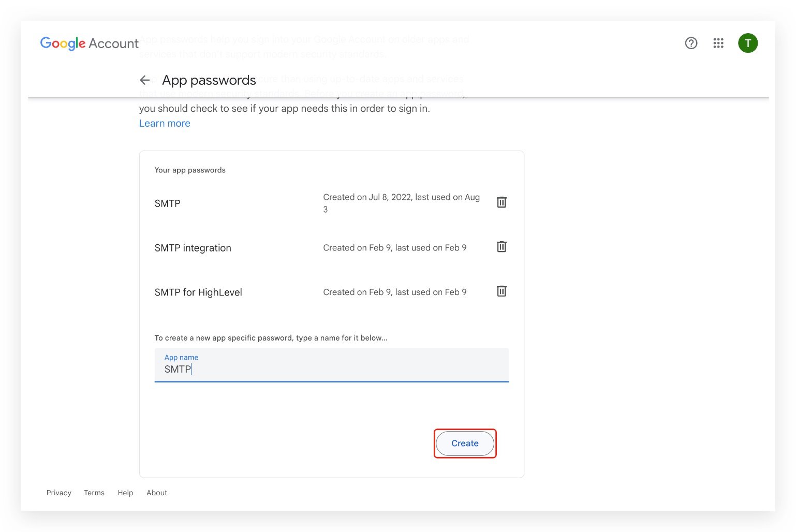796x532 pixels.
Task: Open the Google apps grid launcher
Action: pos(718,43)
